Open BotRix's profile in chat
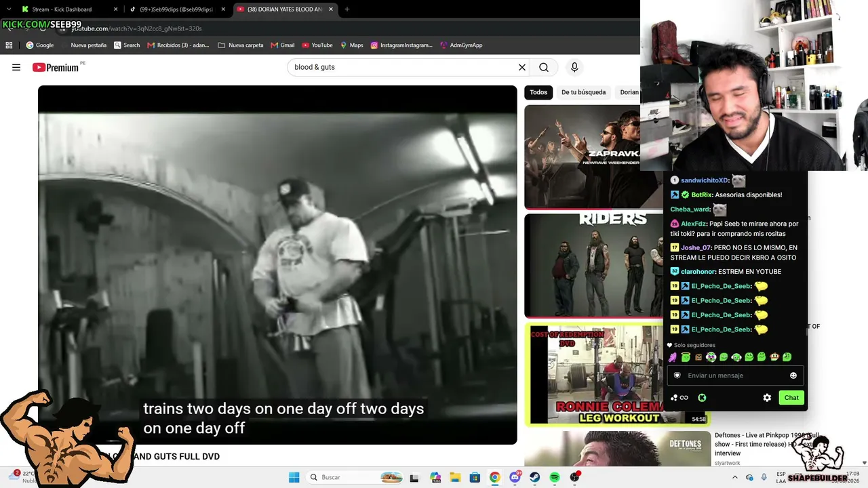Viewport: 868px width, 488px height. click(x=701, y=195)
